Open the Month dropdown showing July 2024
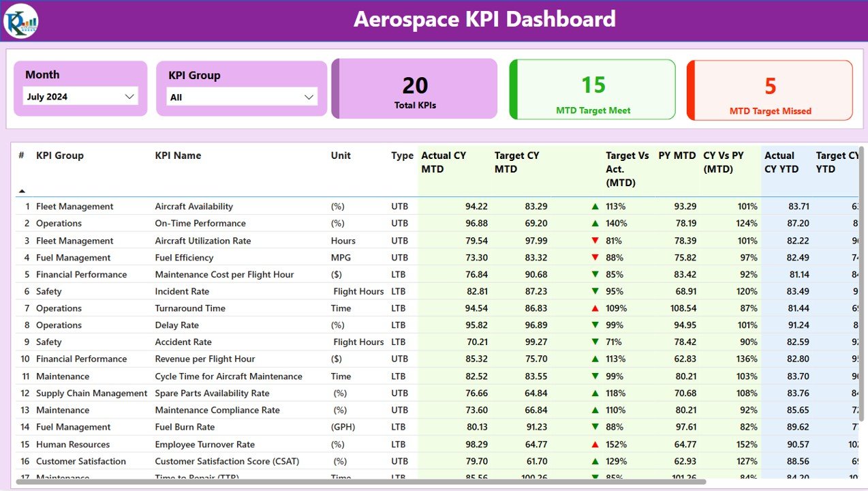This screenshot has height=491, width=868. click(80, 97)
